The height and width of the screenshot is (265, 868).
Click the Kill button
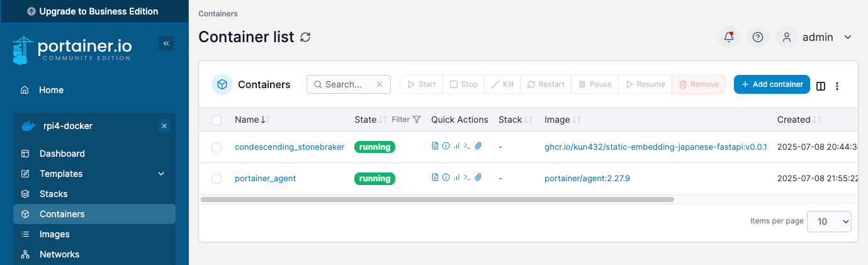tap(502, 84)
